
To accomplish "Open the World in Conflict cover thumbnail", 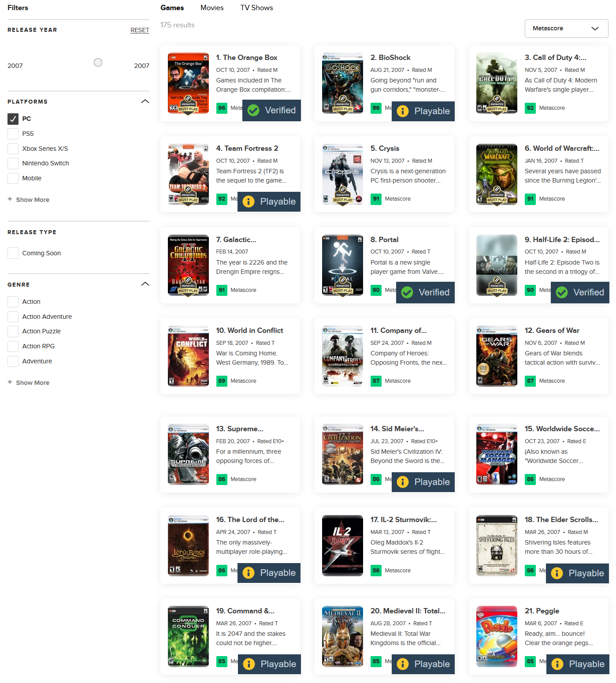I will pyautogui.click(x=188, y=356).
